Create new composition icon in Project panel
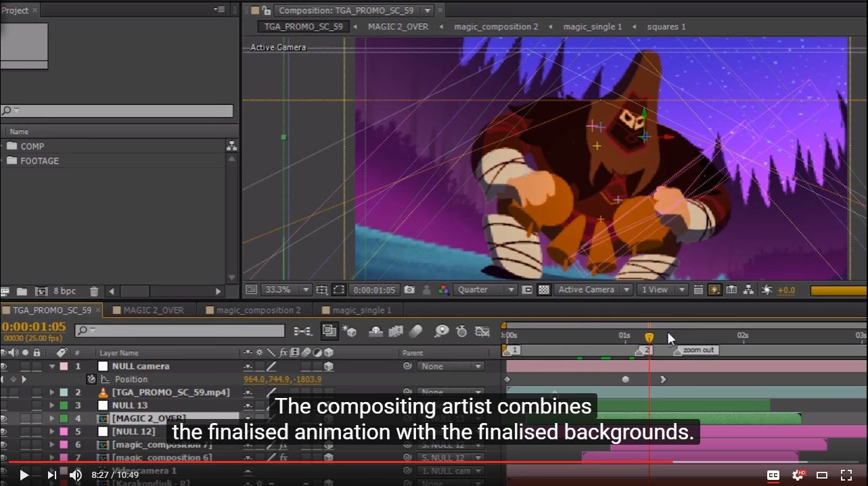 tap(41, 291)
